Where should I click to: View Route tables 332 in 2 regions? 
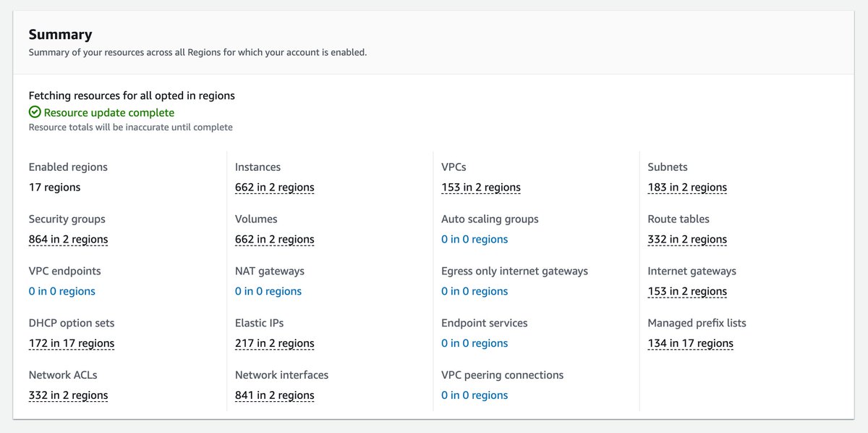[x=686, y=240]
